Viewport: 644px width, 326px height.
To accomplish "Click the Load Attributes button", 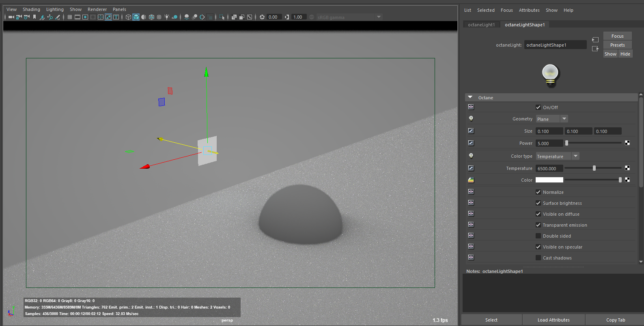I will [554, 320].
